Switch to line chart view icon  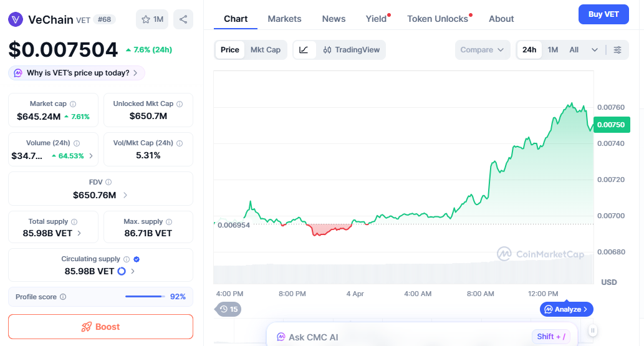pyautogui.click(x=304, y=50)
